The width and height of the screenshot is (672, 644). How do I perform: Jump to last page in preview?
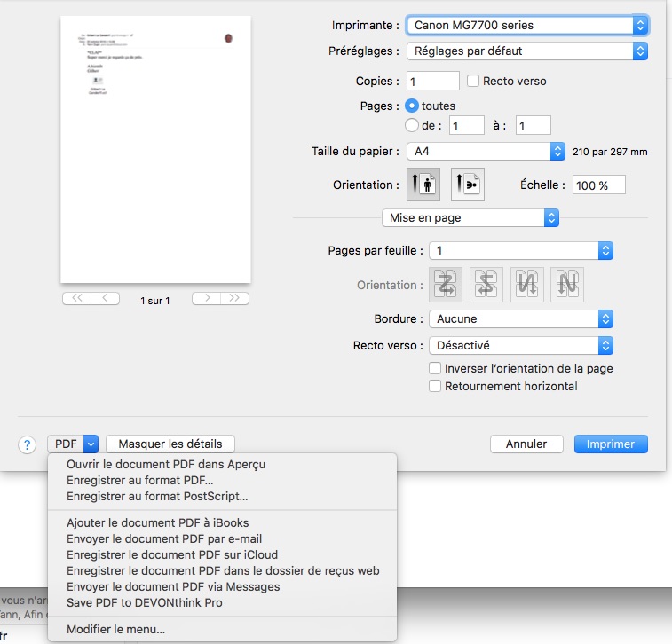click(x=234, y=299)
